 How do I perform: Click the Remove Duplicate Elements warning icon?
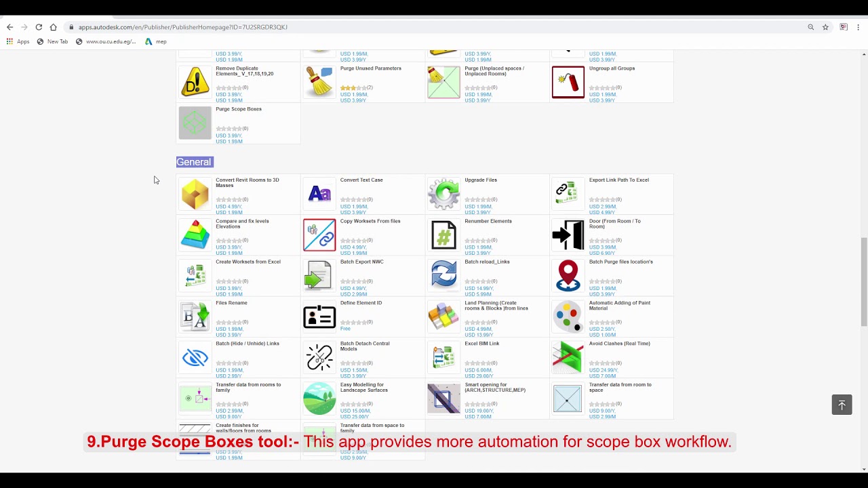click(x=195, y=82)
